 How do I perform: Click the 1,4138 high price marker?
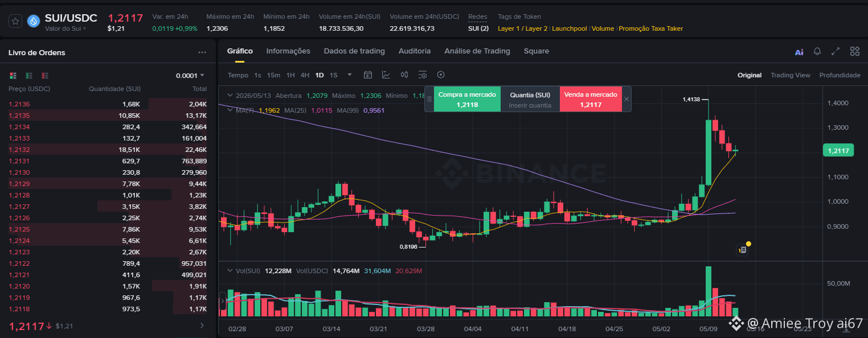click(691, 99)
